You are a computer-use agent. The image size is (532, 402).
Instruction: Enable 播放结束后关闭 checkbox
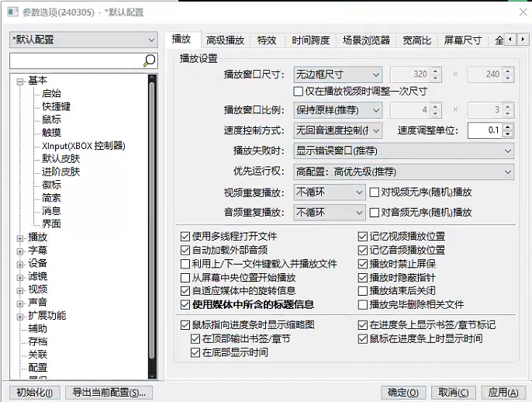click(363, 291)
